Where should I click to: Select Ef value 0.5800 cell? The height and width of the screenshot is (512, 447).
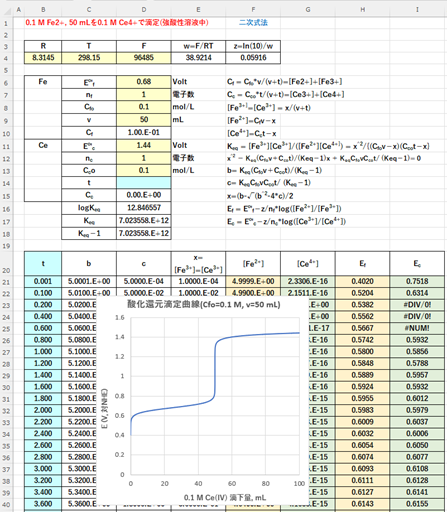pos(362,352)
